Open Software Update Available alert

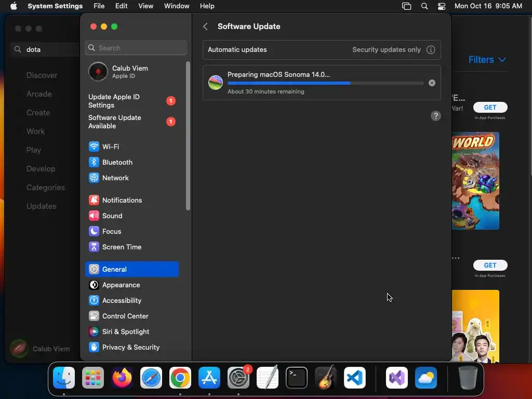coord(132,122)
